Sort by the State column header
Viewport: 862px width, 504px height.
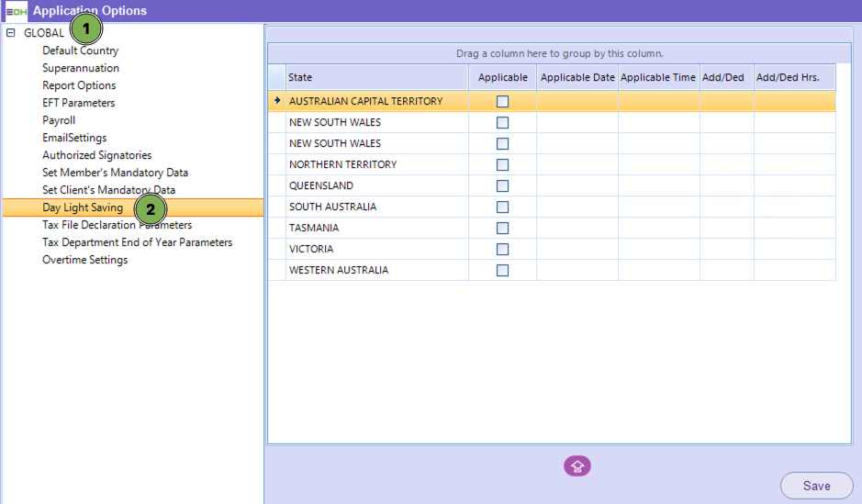coord(376,78)
